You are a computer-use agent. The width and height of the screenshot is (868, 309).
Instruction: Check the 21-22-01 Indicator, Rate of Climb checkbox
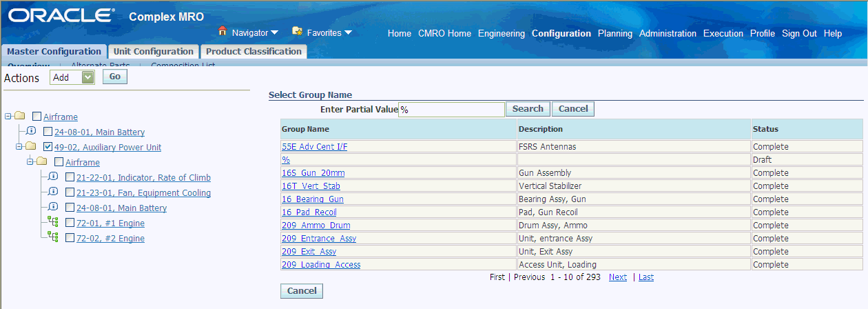pyautogui.click(x=70, y=177)
